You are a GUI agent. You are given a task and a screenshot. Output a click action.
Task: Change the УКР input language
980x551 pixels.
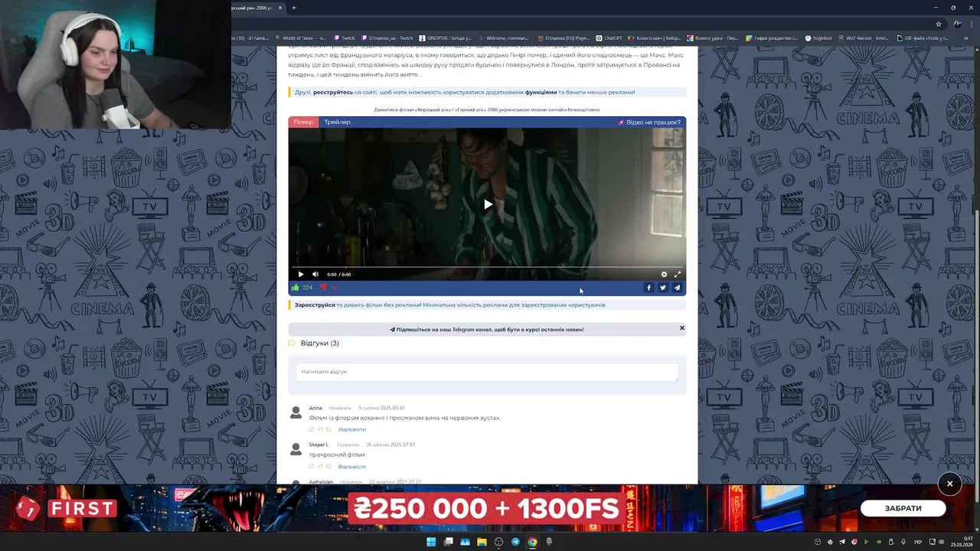[918, 542]
